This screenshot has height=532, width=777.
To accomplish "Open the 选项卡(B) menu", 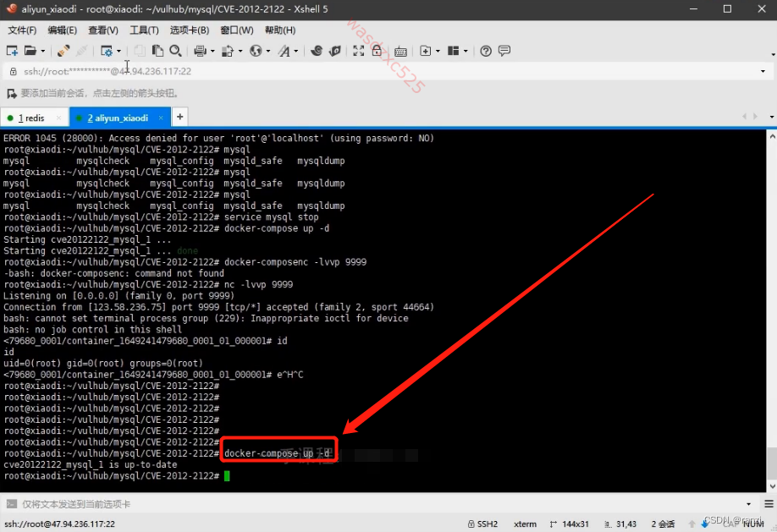I will point(190,30).
